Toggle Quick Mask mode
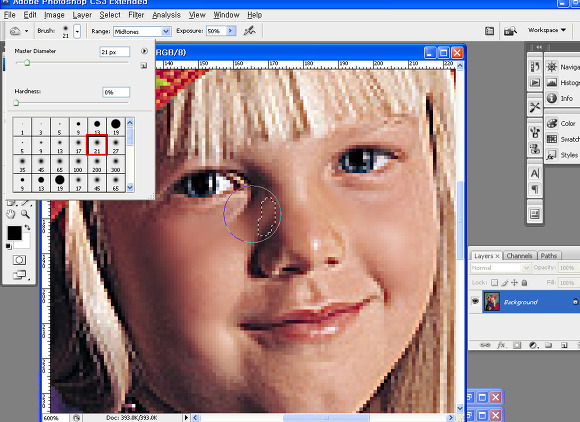Viewport: 580px width, 422px height. (19, 260)
